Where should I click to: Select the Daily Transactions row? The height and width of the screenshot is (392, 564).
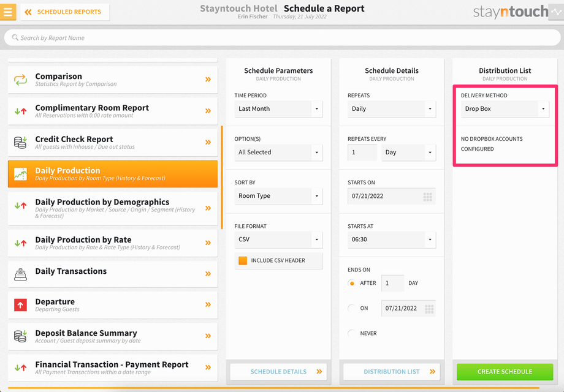tap(113, 274)
